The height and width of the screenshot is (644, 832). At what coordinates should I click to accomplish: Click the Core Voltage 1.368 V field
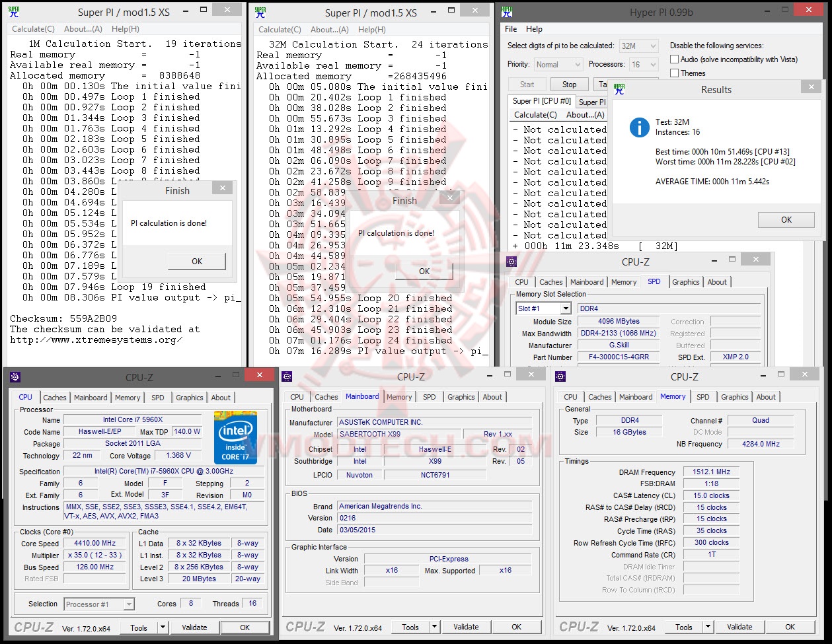coord(178,456)
